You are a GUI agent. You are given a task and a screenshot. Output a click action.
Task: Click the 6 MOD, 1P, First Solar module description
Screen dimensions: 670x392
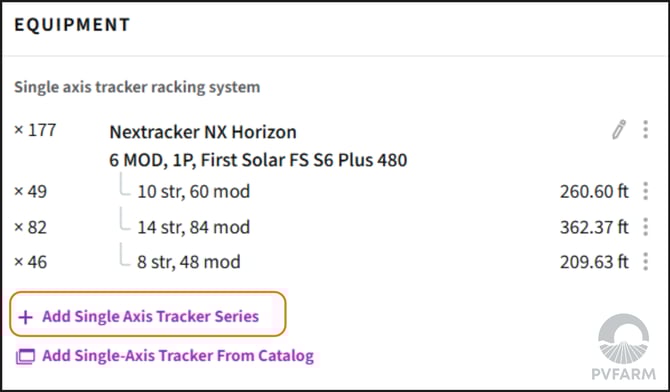click(x=258, y=160)
